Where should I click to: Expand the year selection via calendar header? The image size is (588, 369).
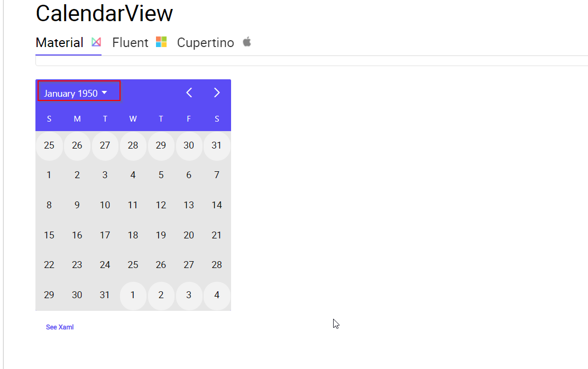tap(74, 93)
